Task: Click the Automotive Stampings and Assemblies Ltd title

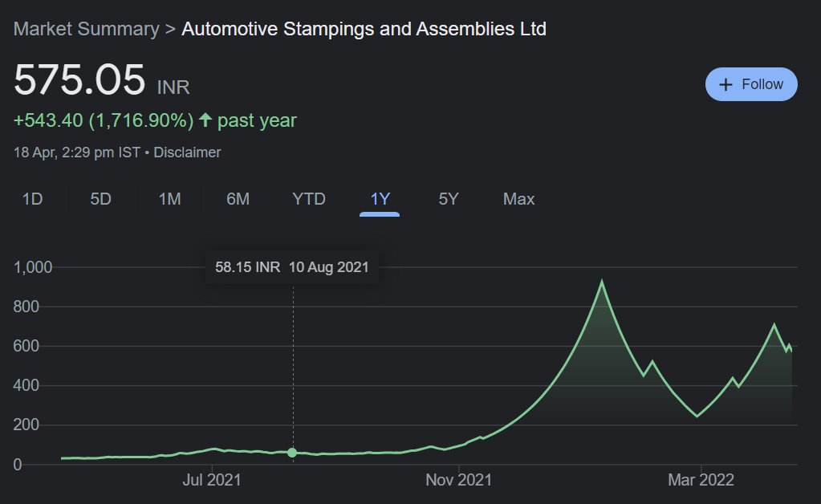Action: tap(364, 29)
